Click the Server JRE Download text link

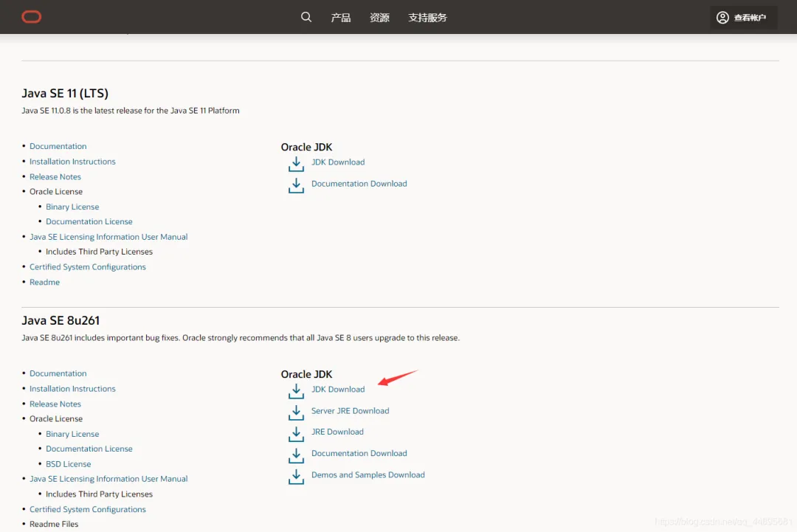pos(350,411)
